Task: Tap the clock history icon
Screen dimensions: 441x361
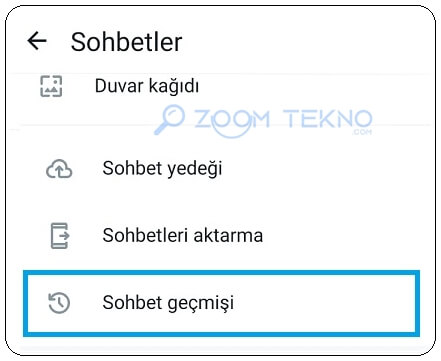Action: pyautogui.click(x=59, y=303)
